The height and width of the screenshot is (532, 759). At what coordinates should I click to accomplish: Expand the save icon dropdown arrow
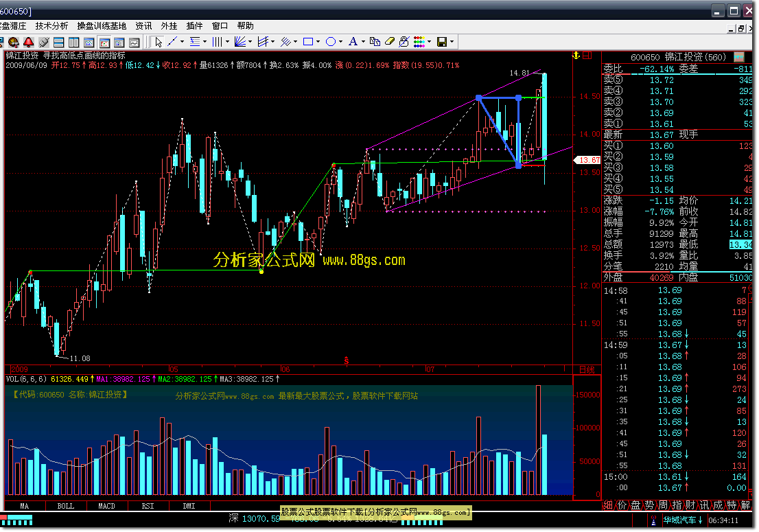point(452,42)
